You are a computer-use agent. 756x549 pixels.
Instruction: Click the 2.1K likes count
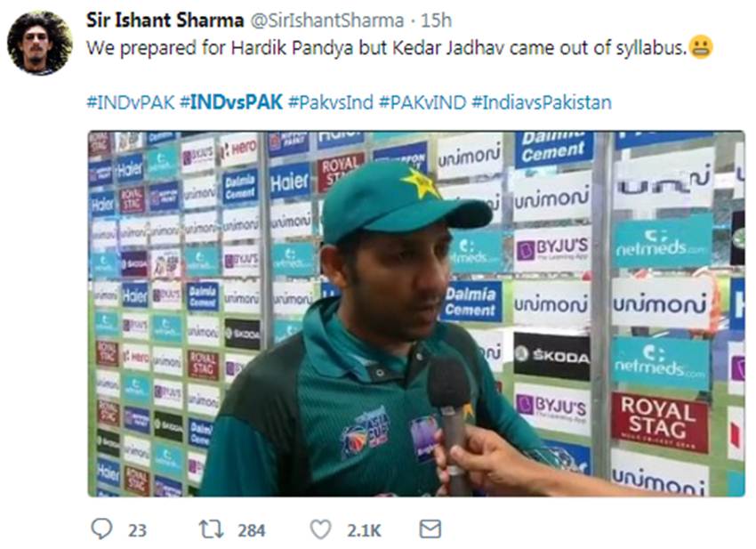point(364,530)
